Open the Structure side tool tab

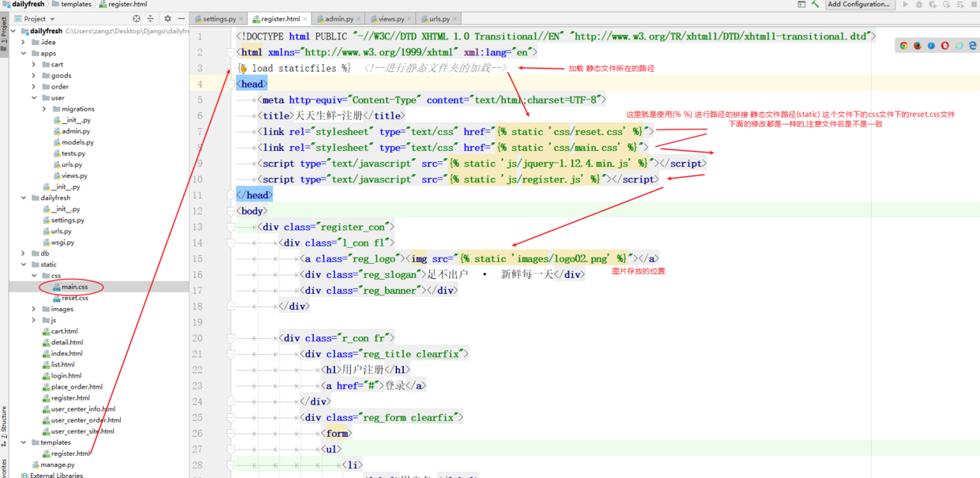click(4, 423)
